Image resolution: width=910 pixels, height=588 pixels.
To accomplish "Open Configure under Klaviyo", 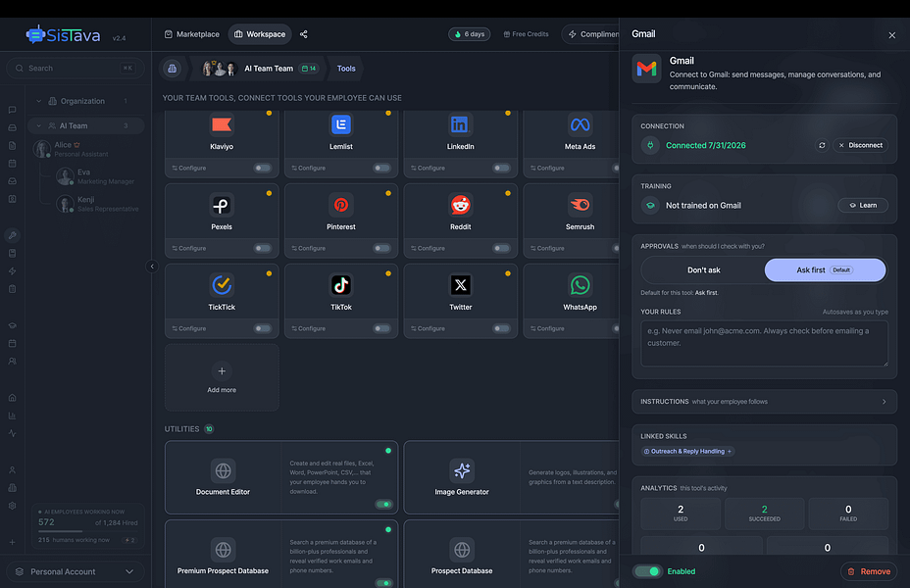I will click(x=189, y=168).
